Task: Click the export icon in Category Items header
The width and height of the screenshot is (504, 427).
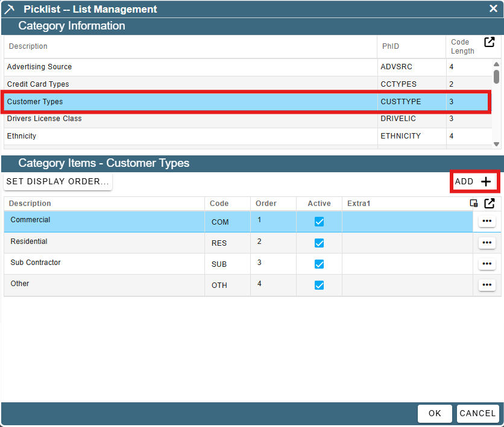Action: coord(489,203)
